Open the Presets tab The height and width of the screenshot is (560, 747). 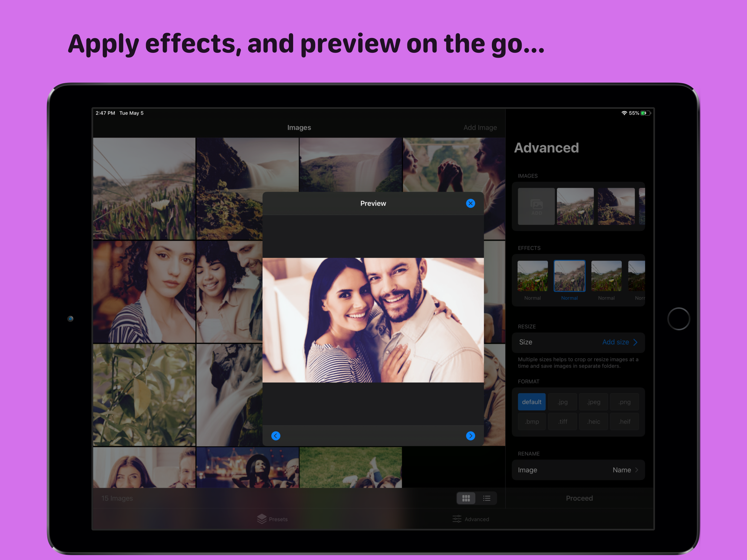[x=272, y=519]
